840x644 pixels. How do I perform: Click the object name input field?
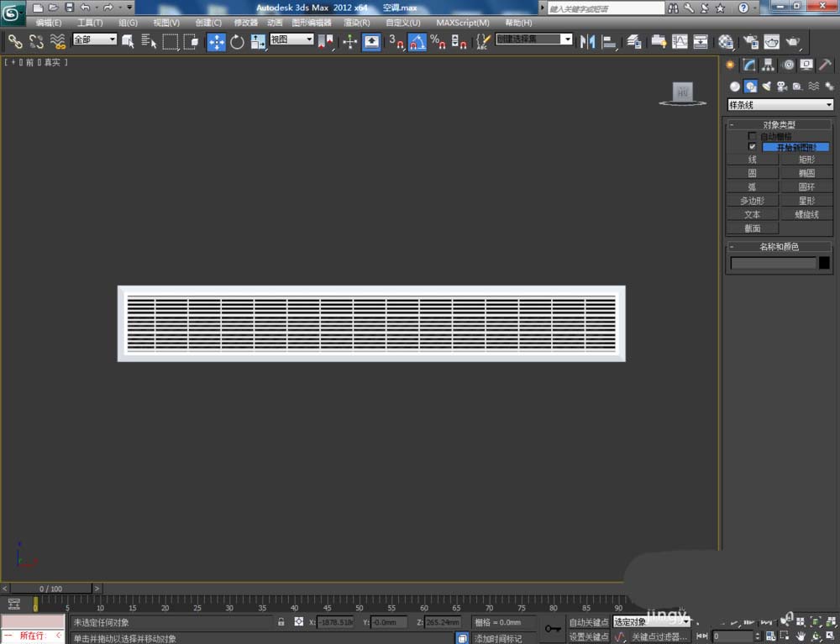point(773,263)
